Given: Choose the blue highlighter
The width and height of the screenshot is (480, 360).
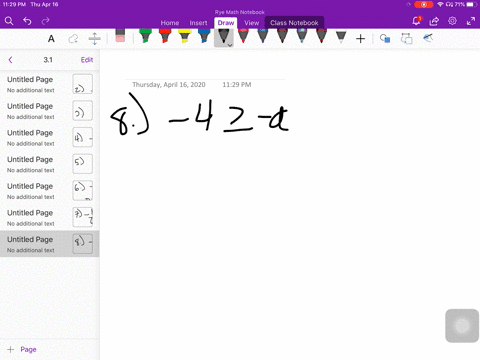Looking at the screenshot, I should coord(204,36).
